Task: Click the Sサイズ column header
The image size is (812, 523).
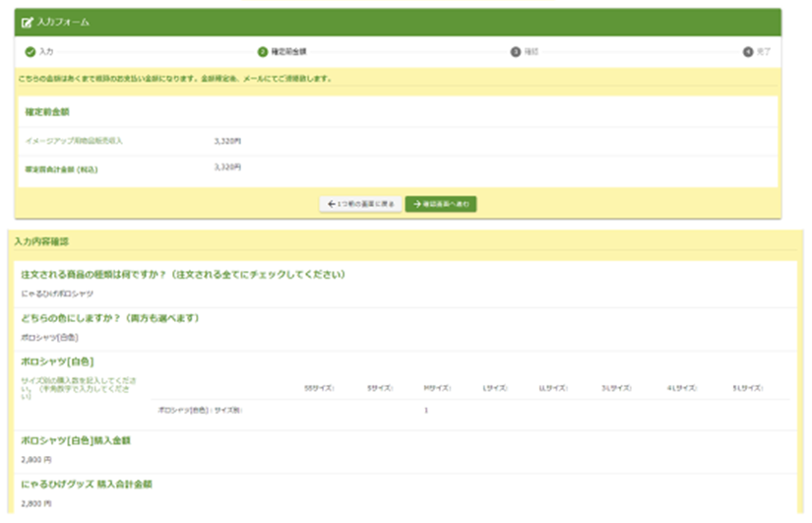Action: [x=380, y=388]
